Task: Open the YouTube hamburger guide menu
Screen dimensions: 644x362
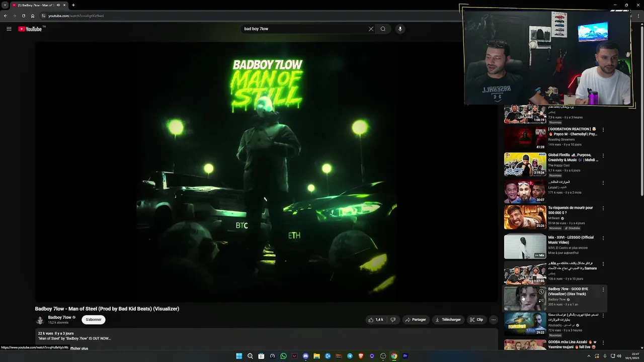Action: (x=9, y=29)
